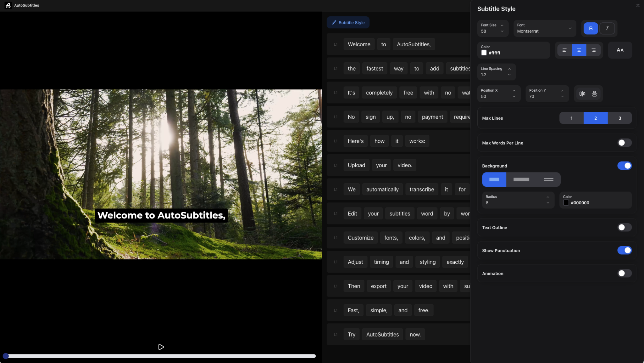The width and height of the screenshot is (644, 363).
Task: Enable the Animation option
Action: coord(624,273)
